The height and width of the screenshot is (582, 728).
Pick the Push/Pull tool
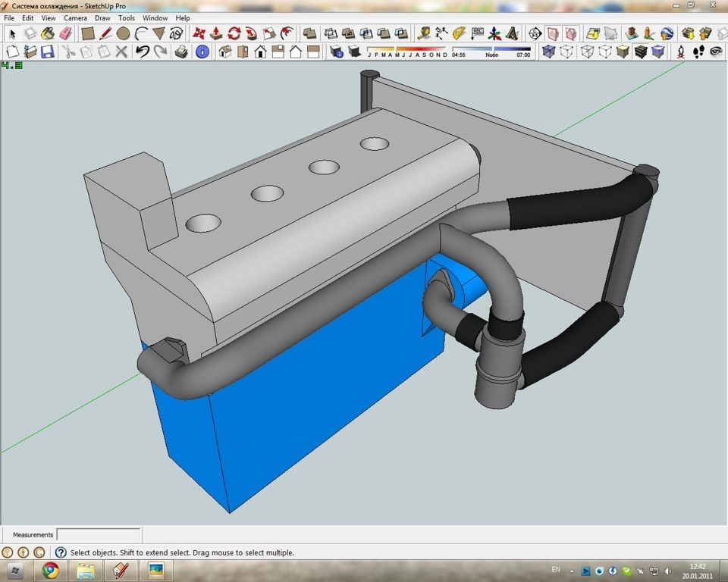click(x=216, y=33)
